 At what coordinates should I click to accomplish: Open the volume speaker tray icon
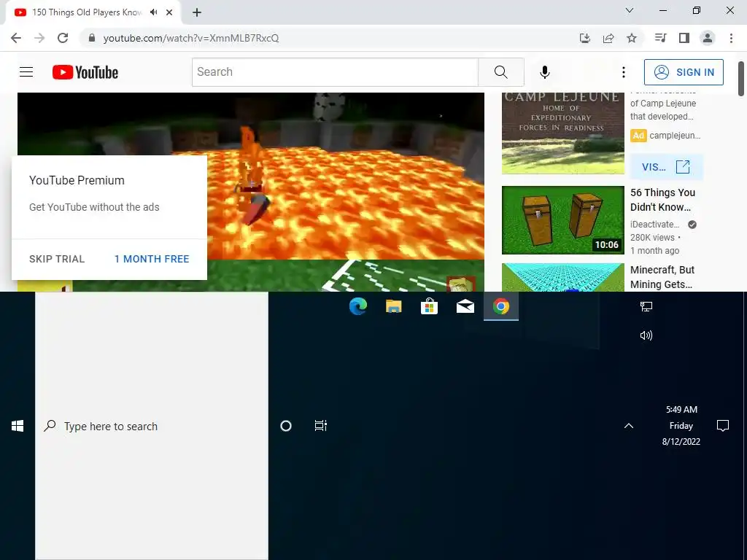coord(646,335)
